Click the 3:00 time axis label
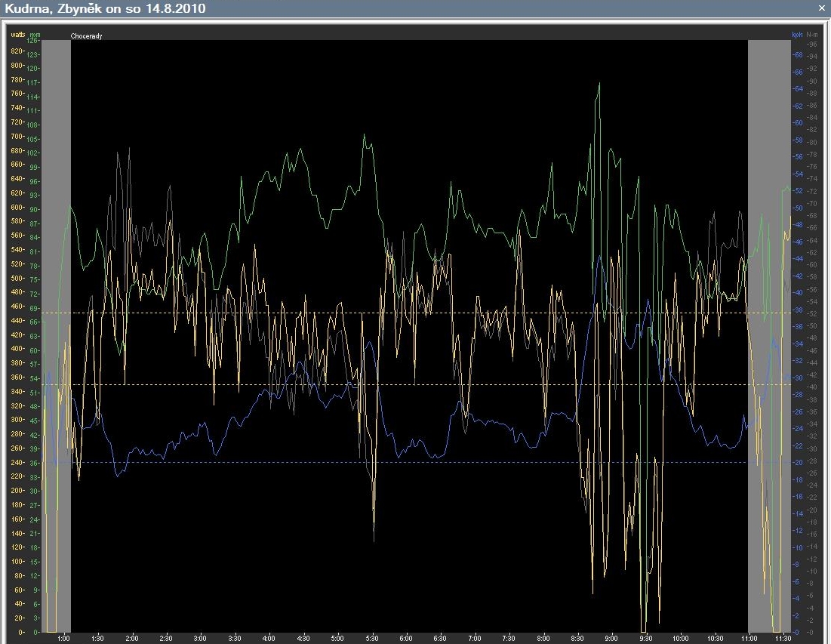Image resolution: width=831 pixels, height=644 pixels. [200, 638]
